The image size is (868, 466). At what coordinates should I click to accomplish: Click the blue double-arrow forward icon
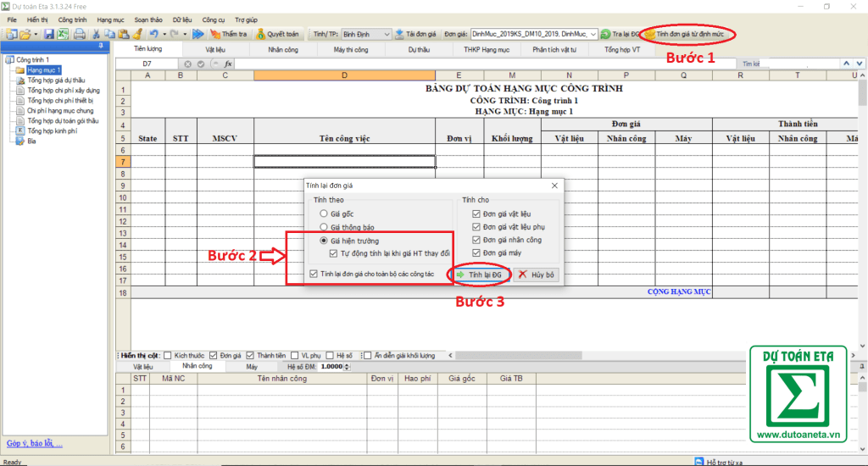[x=198, y=34]
